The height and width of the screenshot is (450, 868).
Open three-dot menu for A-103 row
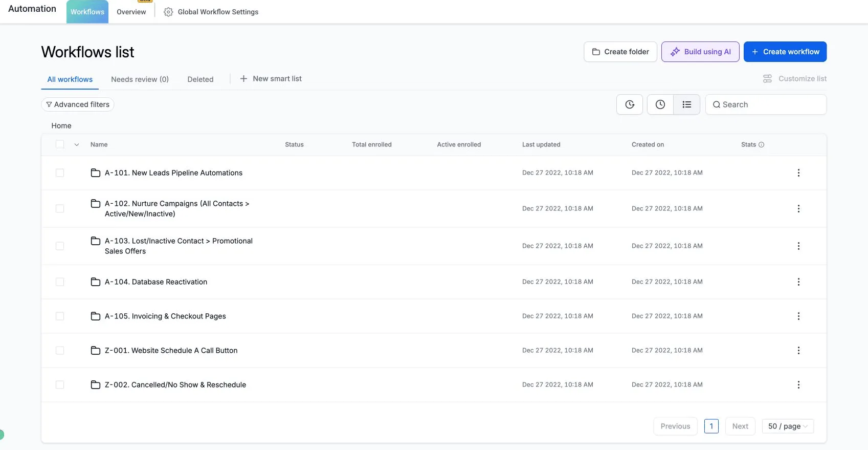(798, 246)
